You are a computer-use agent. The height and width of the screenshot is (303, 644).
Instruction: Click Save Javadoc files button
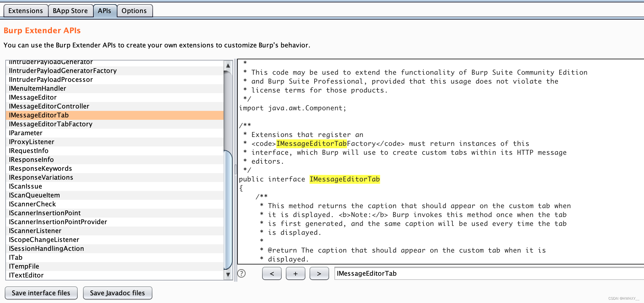(x=118, y=293)
